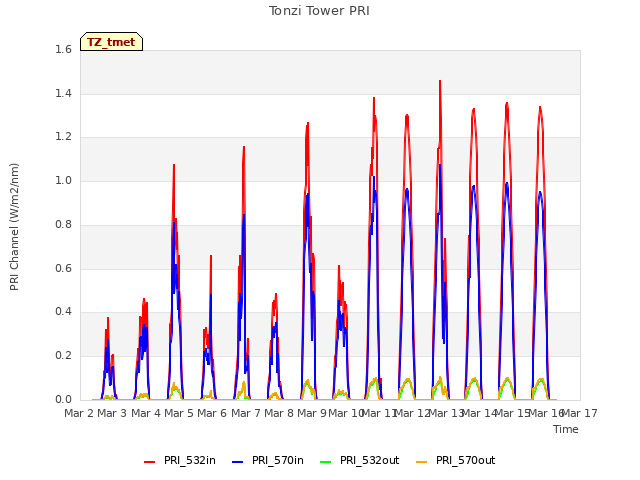Viewport: 640px width, 480px height.
Task: Click the Mar 2 x-axis label
Action: (79, 413)
